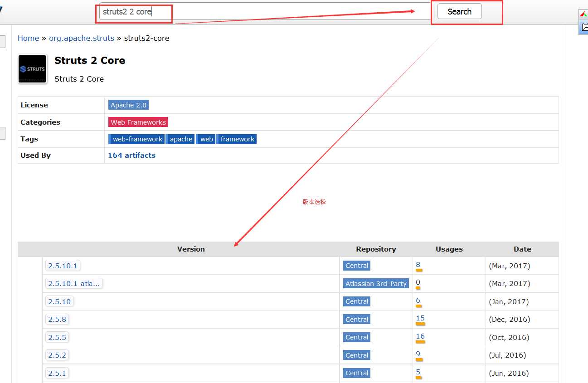Open version 2.5.2
This screenshot has height=383, width=588.
[57, 355]
